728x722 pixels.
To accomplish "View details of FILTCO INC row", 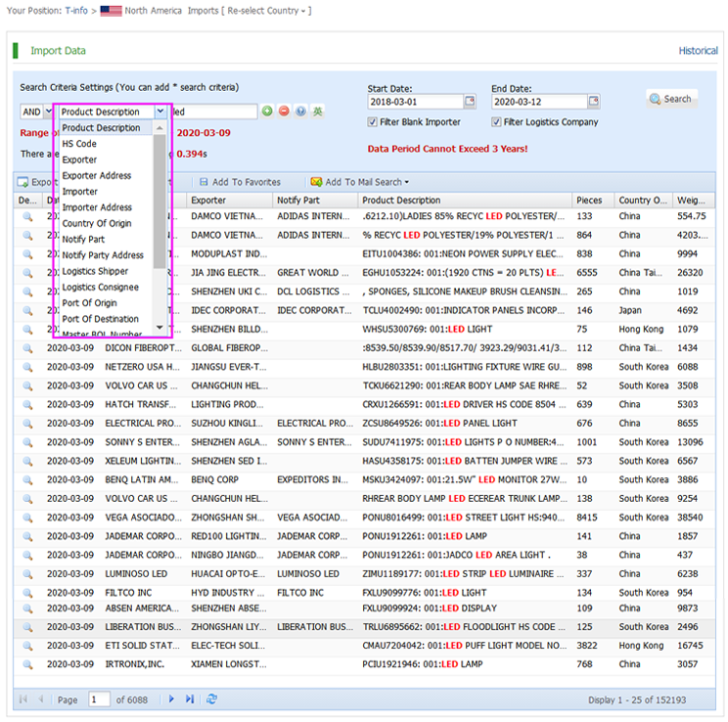I will (x=27, y=593).
